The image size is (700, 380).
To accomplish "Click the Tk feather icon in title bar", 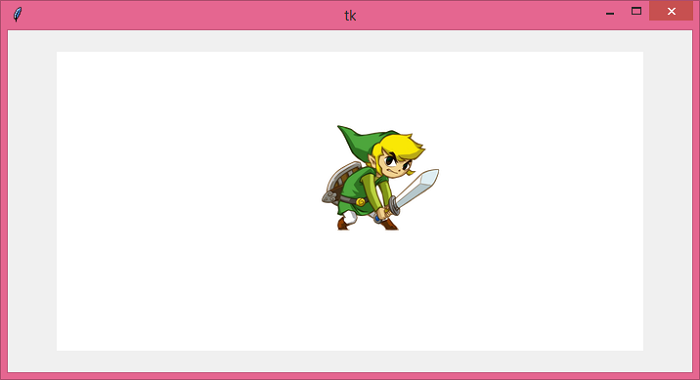I will point(17,14).
